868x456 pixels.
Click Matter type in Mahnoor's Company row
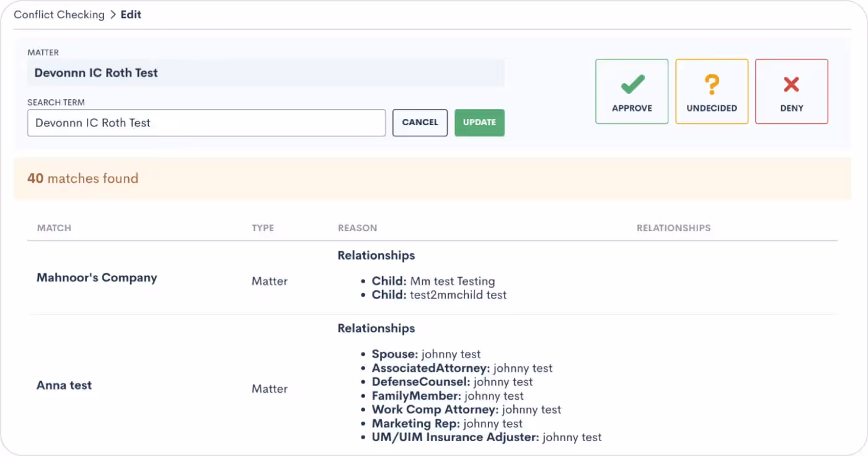(x=270, y=281)
